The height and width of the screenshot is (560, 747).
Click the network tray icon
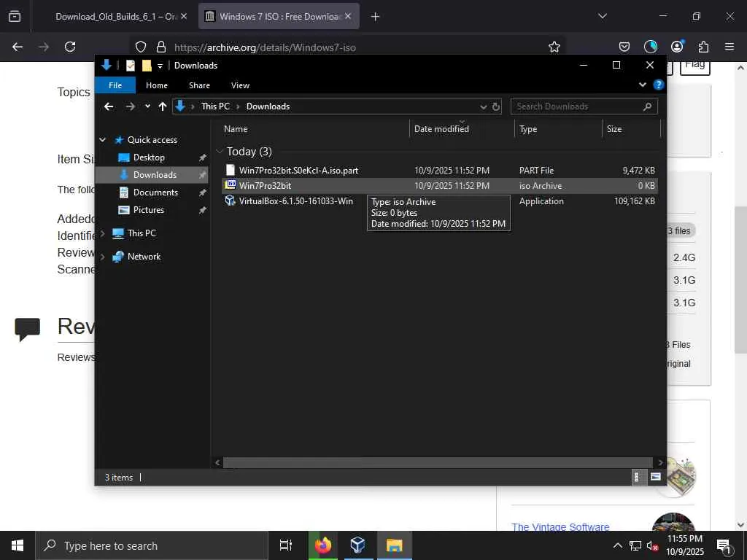pos(635,545)
